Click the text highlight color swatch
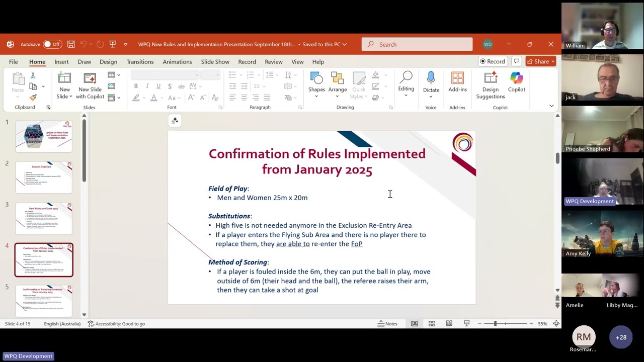 point(136,98)
